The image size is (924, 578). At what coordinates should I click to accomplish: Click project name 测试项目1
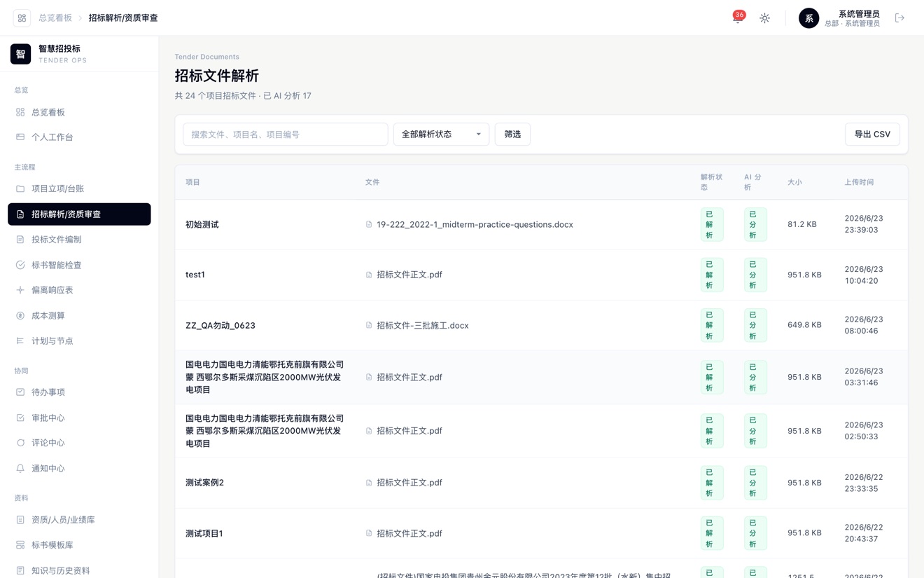pos(204,534)
